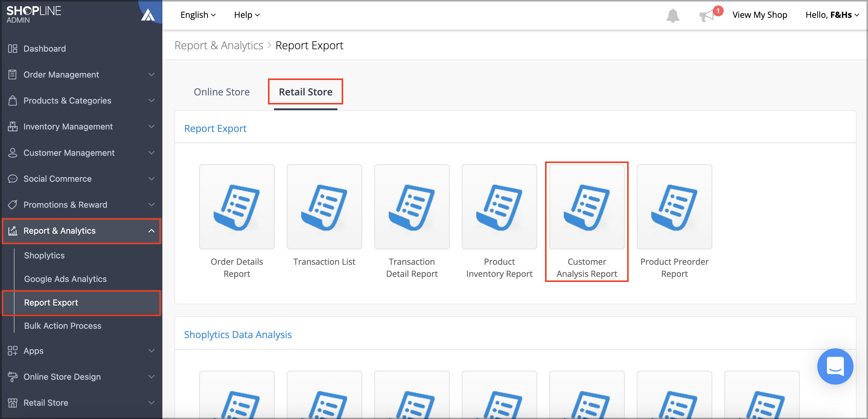Expand the Customer Management chevron

point(152,153)
